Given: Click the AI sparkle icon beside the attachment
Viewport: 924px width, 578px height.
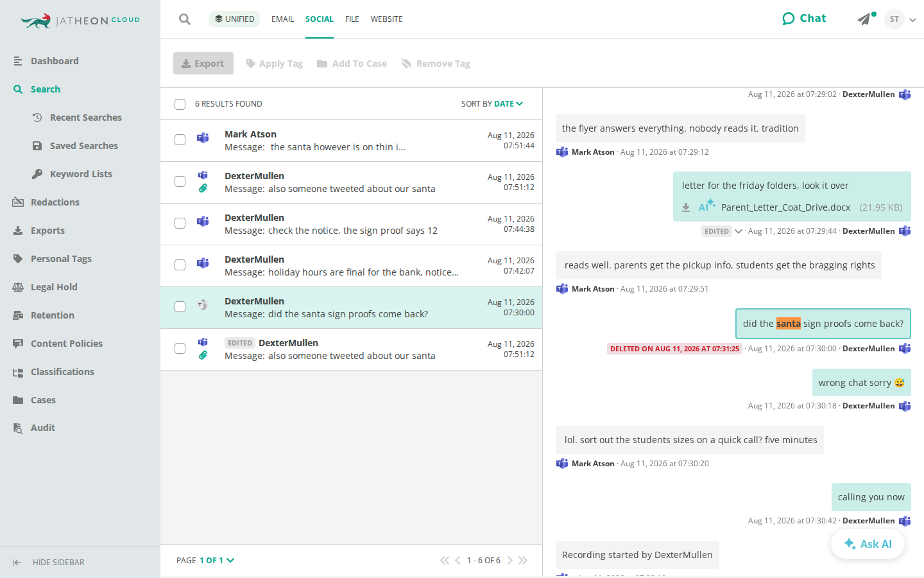Looking at the screenshot, I should 706,206.
